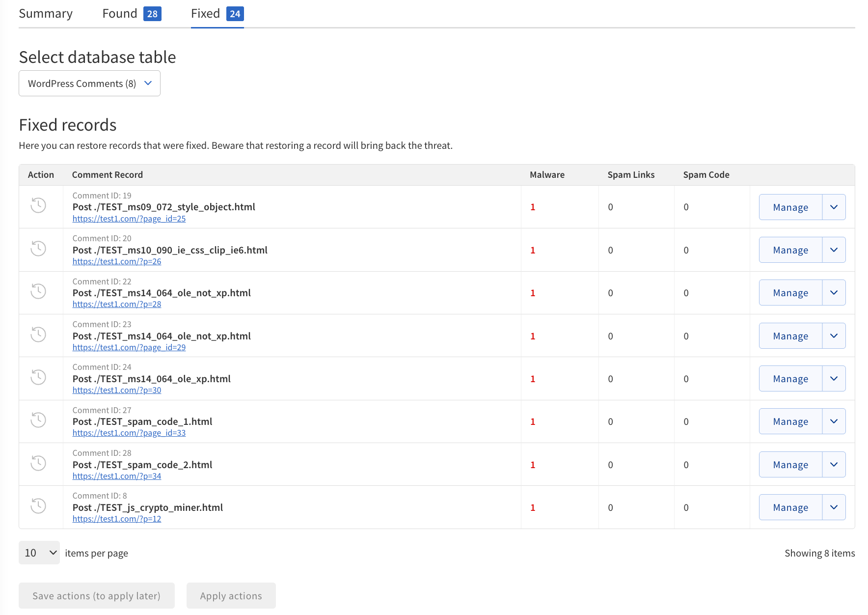Click Save actions (to apply later)
Screen dimensions: 868x615
97,596
